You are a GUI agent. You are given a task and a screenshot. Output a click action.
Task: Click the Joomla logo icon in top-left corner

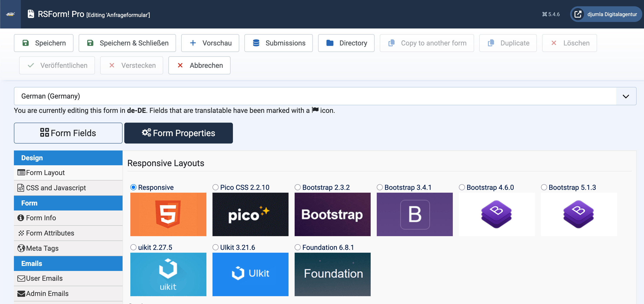10,14
